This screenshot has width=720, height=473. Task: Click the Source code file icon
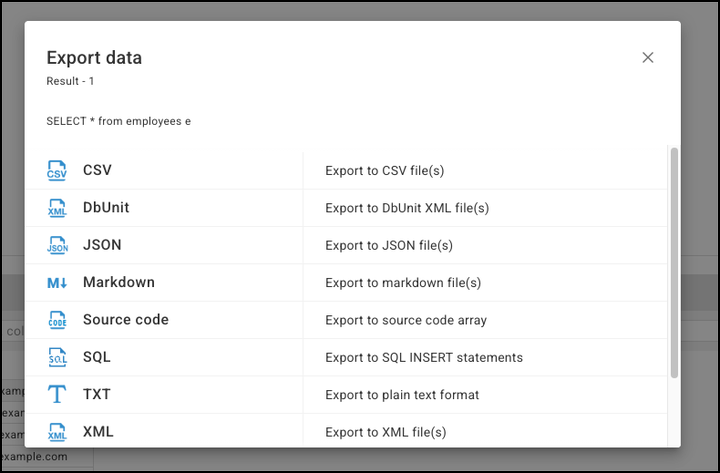click(57, 320)
